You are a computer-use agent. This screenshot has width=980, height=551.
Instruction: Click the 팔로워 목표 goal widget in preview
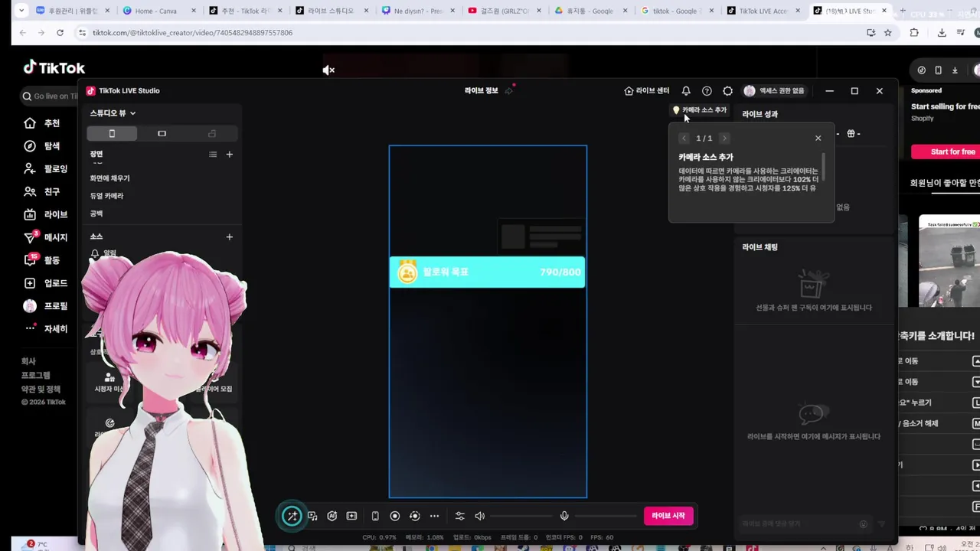point(488,272)
